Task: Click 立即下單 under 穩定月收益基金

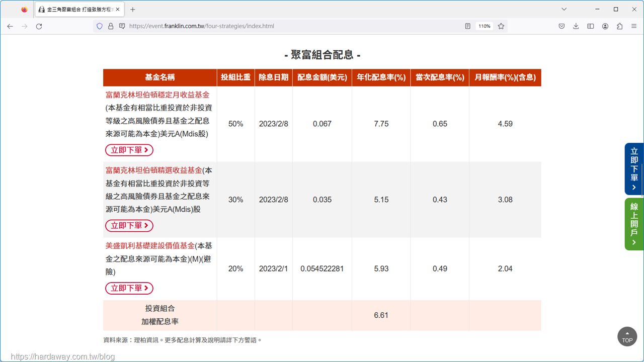Action: point(129,150)
